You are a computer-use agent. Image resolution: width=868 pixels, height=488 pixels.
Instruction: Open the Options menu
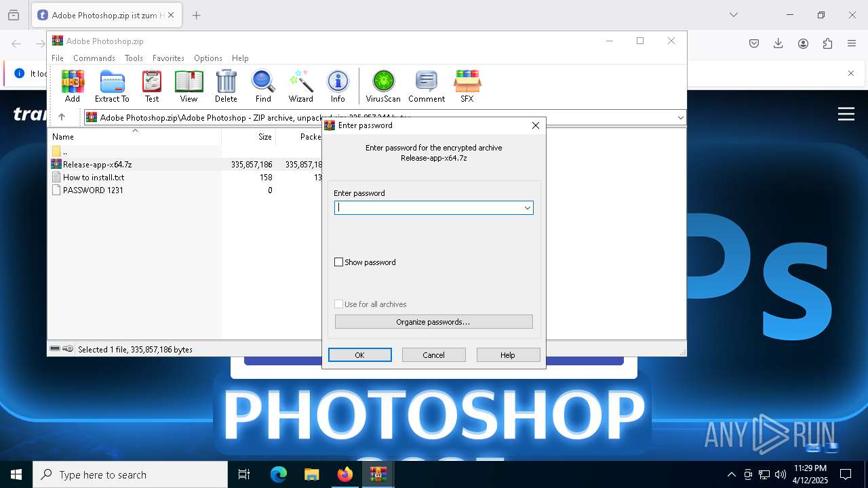click(x=208, y=58)
